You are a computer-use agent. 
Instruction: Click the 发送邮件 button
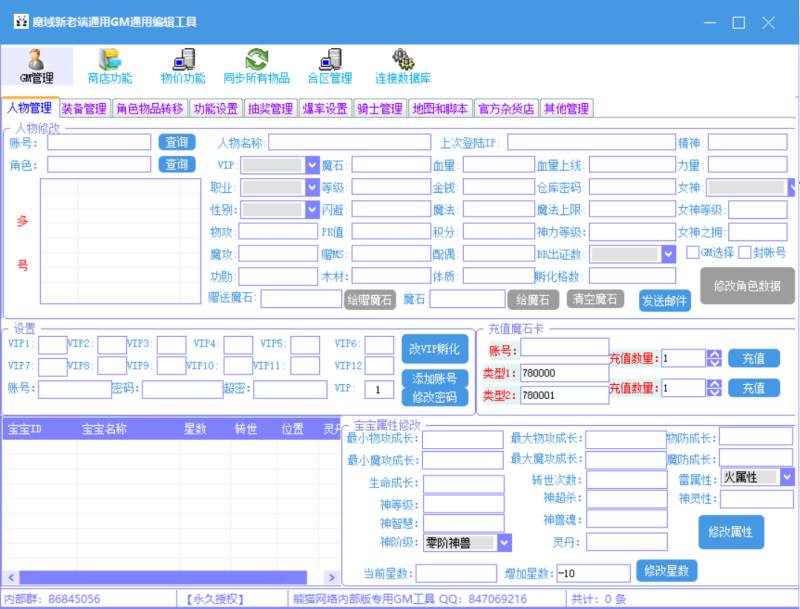(x=665, y=301)
